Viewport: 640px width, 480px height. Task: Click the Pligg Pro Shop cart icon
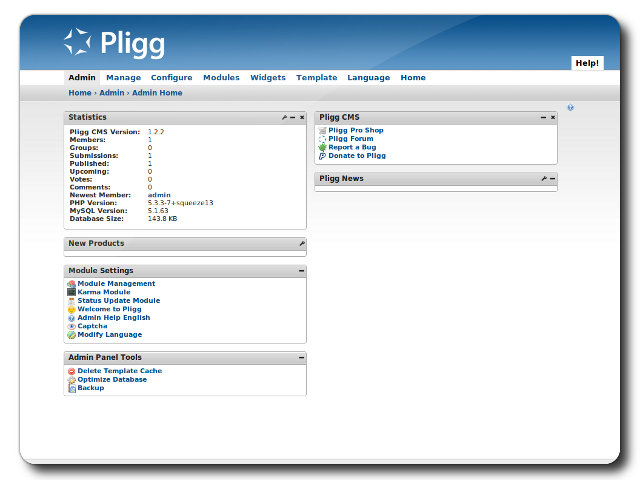click(322, 131)
